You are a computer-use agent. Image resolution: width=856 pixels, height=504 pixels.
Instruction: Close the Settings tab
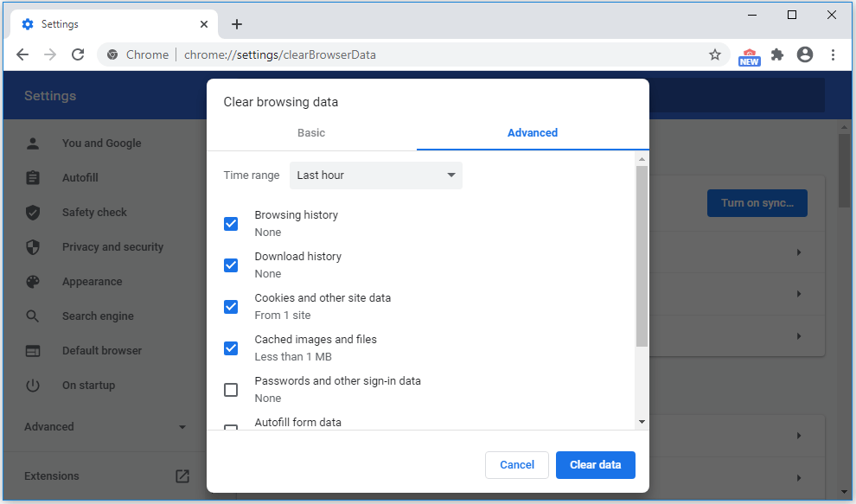[204, 24]
